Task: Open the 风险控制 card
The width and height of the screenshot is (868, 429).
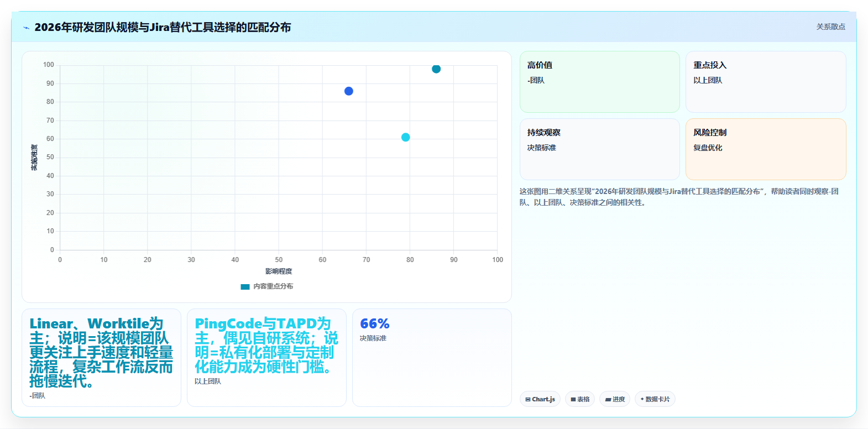Action: [x=766, y=149]
